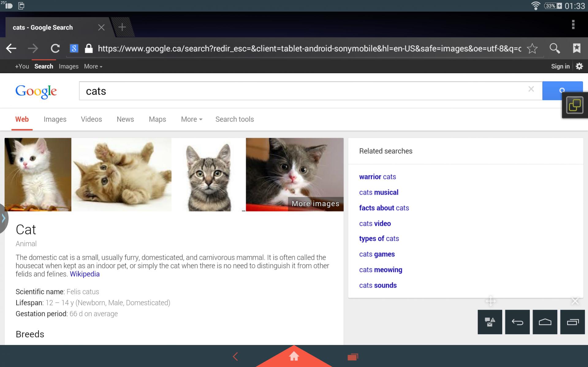The width and height of the screenshot is (588, 367).
Task: Tap the padlock secure site icon
Action: 89,48
